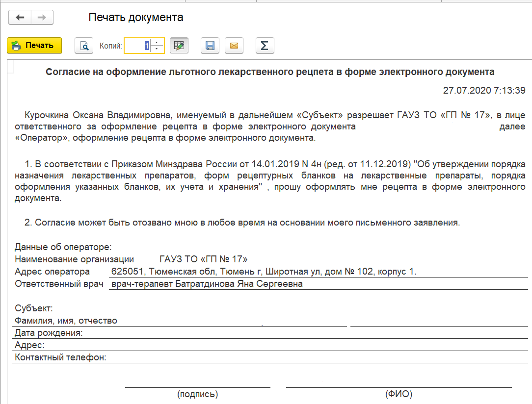Decrease the number of copies with down arrow

[157, 49]
